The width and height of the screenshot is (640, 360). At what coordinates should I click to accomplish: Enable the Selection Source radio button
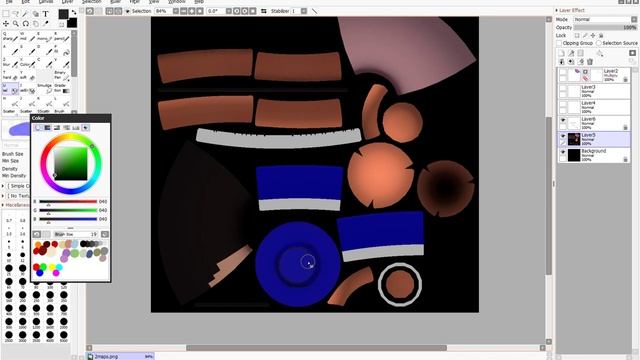click(x=599, y=43)
